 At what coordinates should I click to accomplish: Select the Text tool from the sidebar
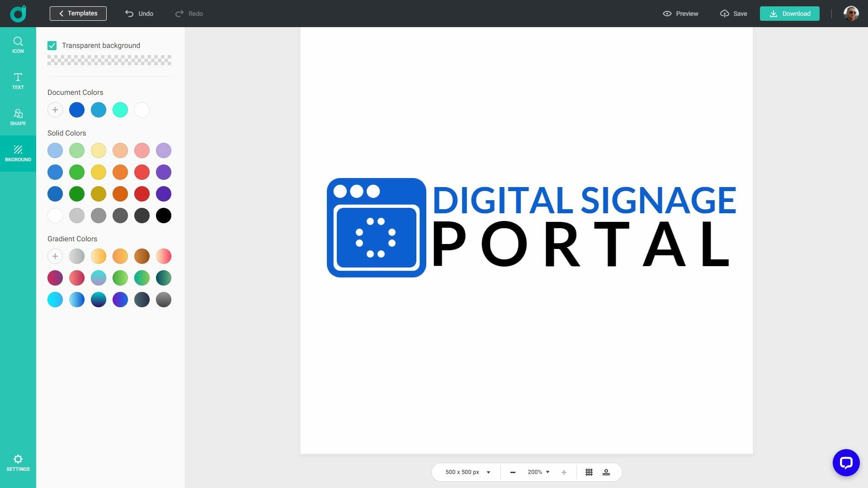[x=18, y=81]
